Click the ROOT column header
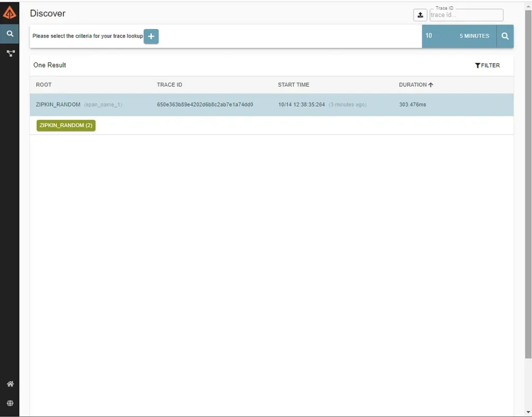 coord(44,85)
